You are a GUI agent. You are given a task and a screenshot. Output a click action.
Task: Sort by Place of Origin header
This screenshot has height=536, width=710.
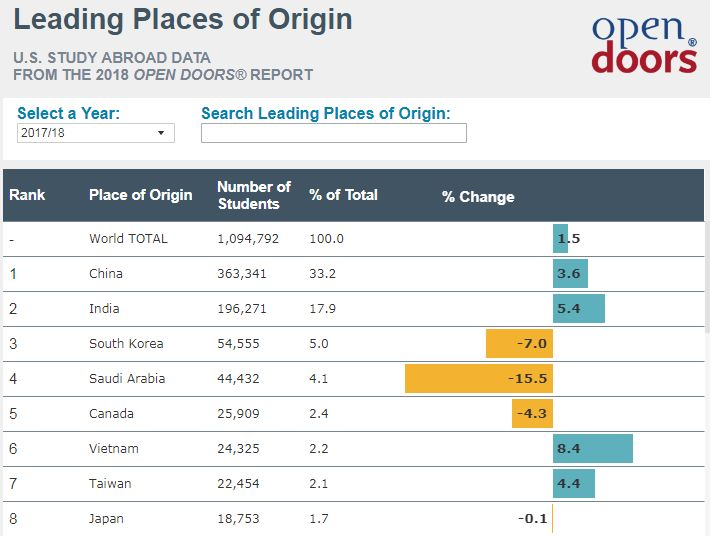coord(140,195)
